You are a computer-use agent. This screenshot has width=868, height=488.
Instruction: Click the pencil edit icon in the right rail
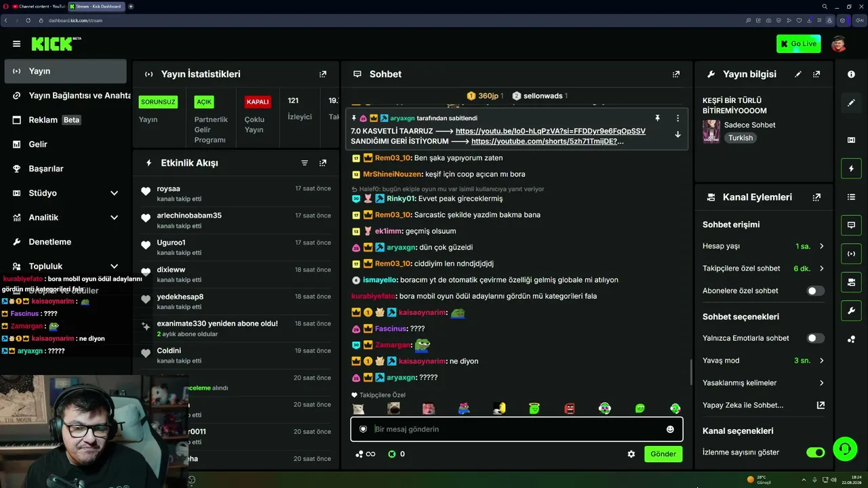pos(851,103)
